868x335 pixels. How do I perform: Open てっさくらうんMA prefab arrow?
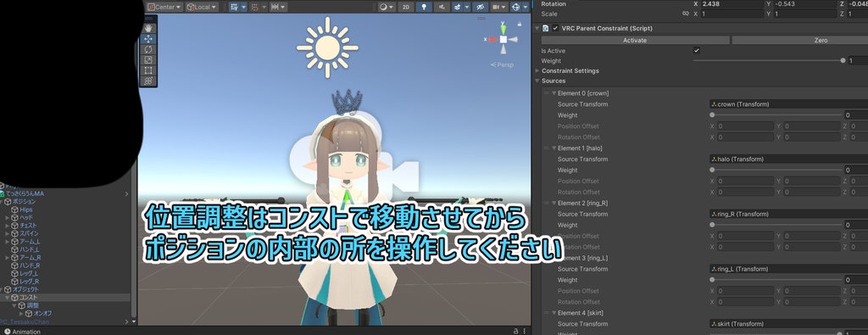pyautogui.click(x=127, y=194)
